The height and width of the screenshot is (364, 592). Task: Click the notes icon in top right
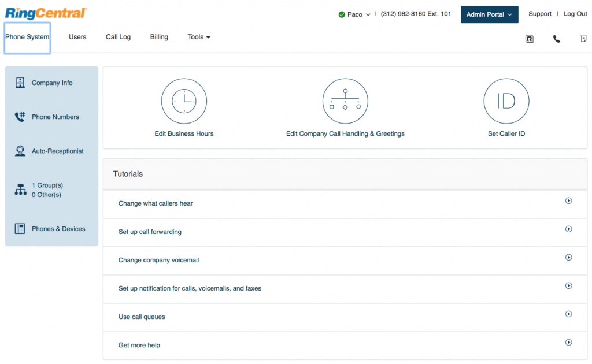coord(584,39)
